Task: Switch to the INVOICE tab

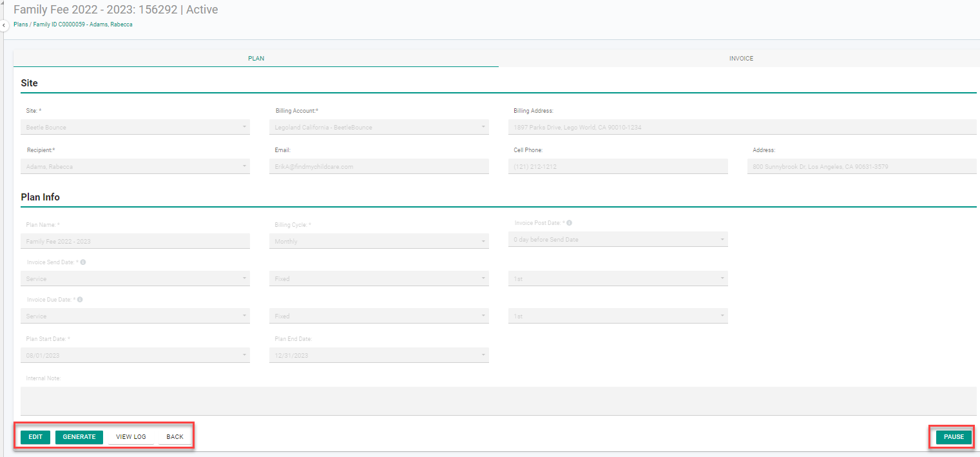Action: coord(741,58)
